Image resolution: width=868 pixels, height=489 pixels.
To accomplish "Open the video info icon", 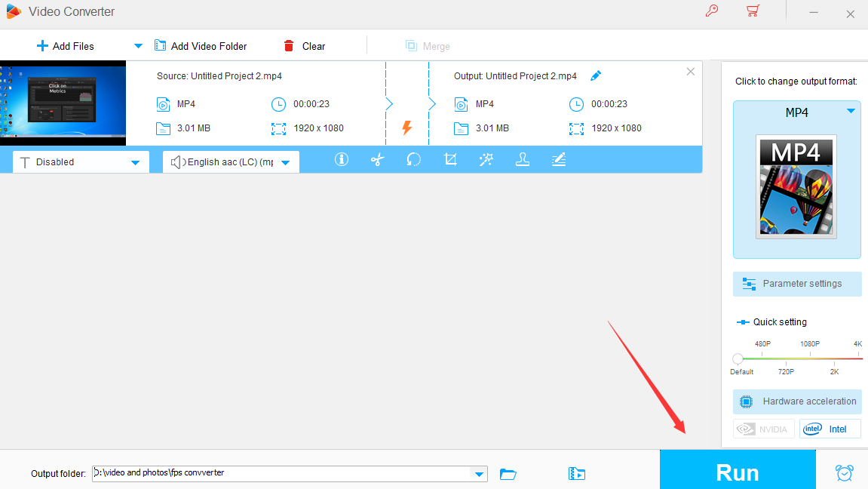I will 342,159.
